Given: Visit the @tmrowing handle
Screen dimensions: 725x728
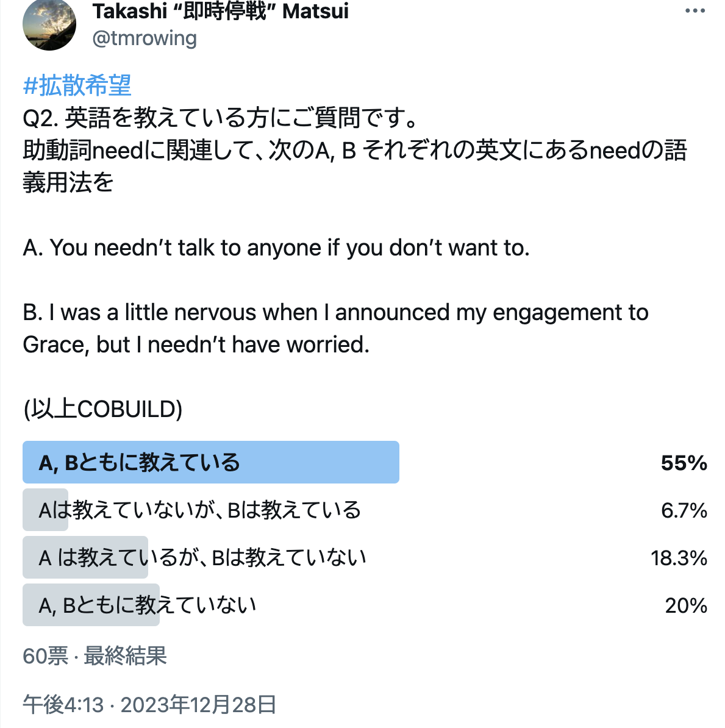Looking at the screenshot, I should tap(145, 38).
